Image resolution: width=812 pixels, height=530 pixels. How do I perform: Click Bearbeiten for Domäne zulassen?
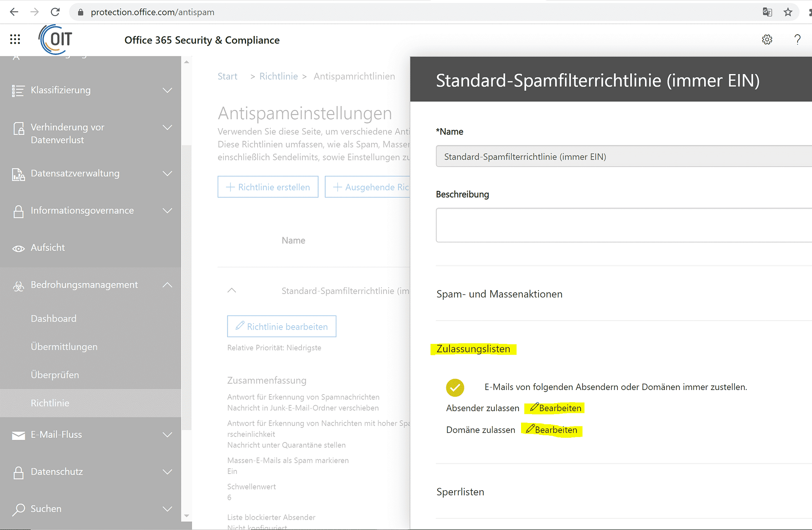(x=556, y=430)
